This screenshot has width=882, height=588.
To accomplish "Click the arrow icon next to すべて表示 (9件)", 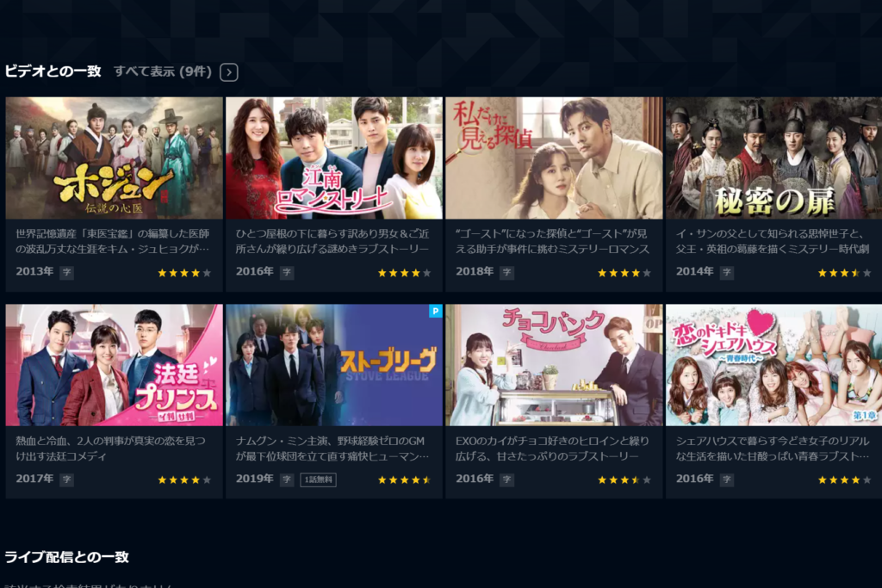I will [x=228, y=72].
